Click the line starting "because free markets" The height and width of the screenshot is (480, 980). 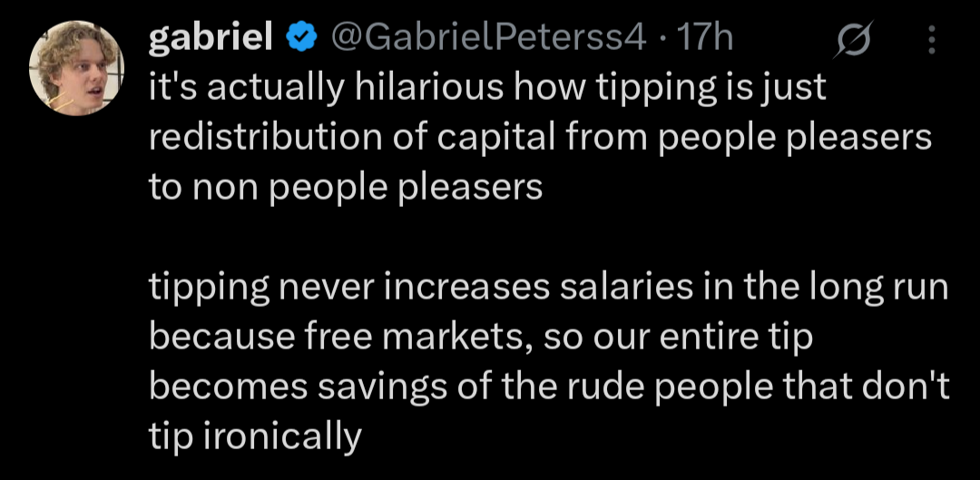point(480,338)
